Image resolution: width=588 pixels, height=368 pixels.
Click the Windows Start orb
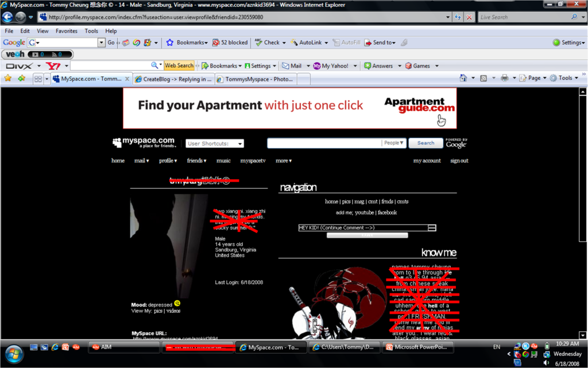coord(14,354)
